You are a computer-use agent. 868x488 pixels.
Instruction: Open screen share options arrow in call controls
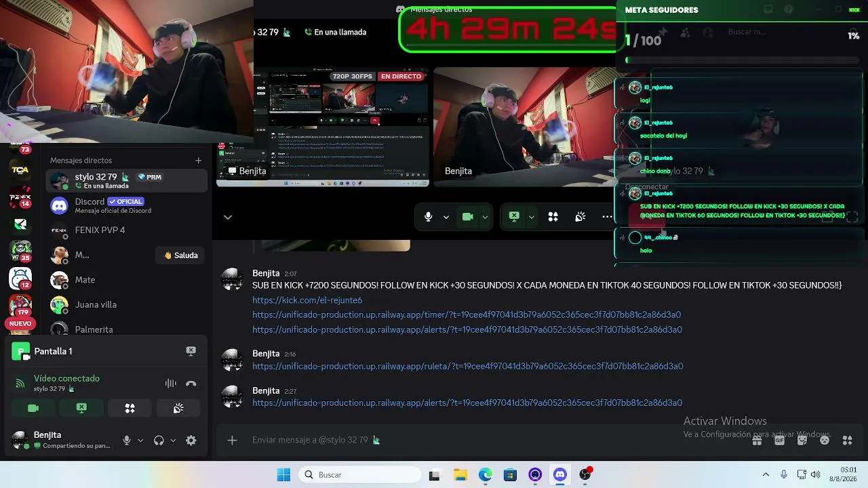[x=532, y=217]
